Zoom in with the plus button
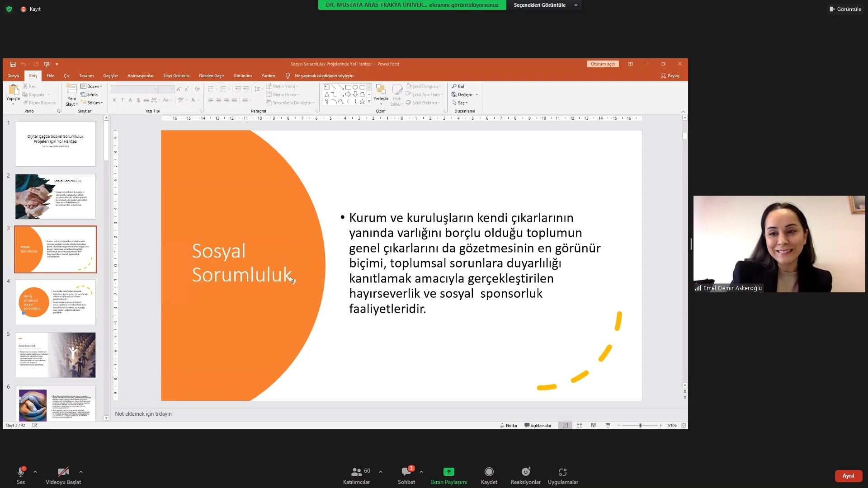The width and height of the screenshot is (868, 488). (x=660, y=426)
